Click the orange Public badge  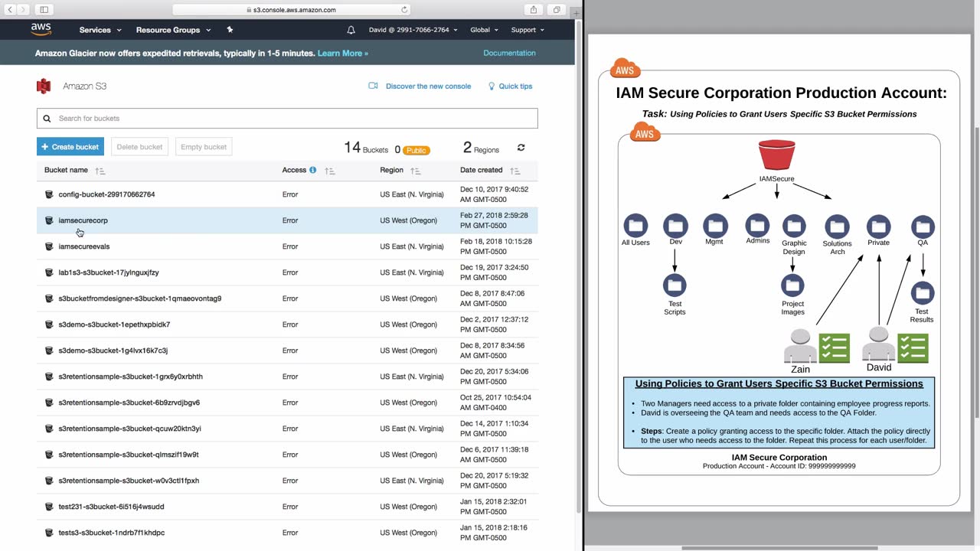416,151
